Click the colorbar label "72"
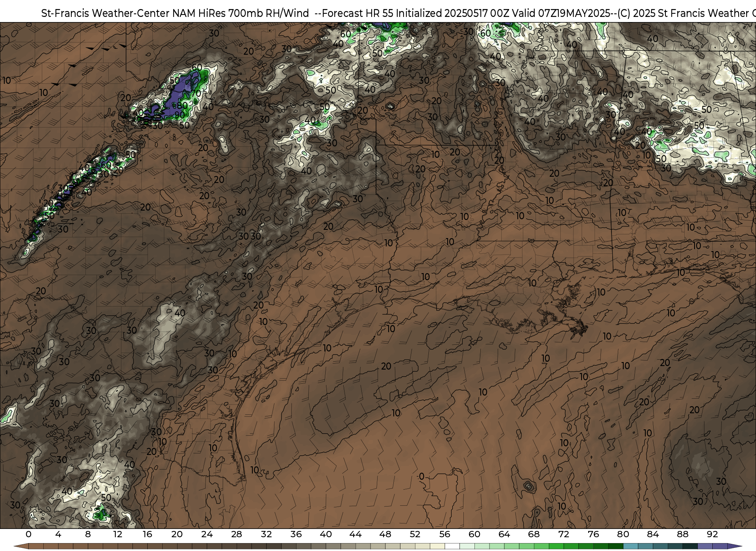Screen dimensions: 756x551 tap(564, 534)
